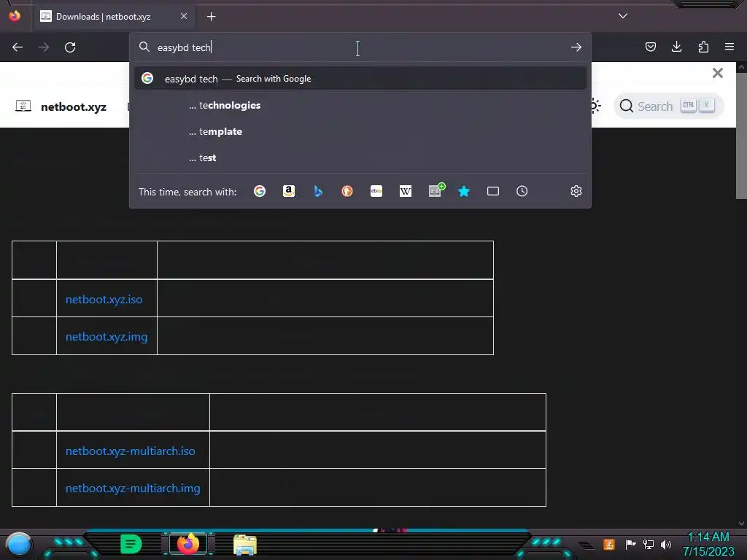Download netboot.xyz-multiarch.iso
Viewport: 747px width, 560px height.
tap(130, 451)
